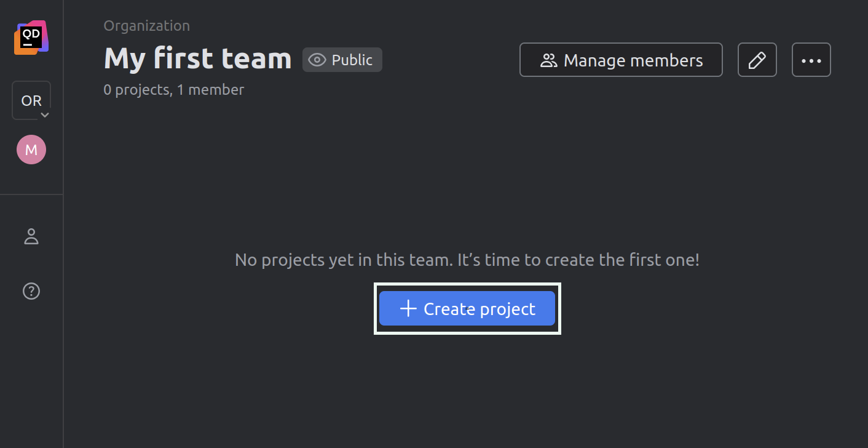Toggle the Public visibility badge
The width and height of the screenshot is (868, 448).
(x=342, y=60)
